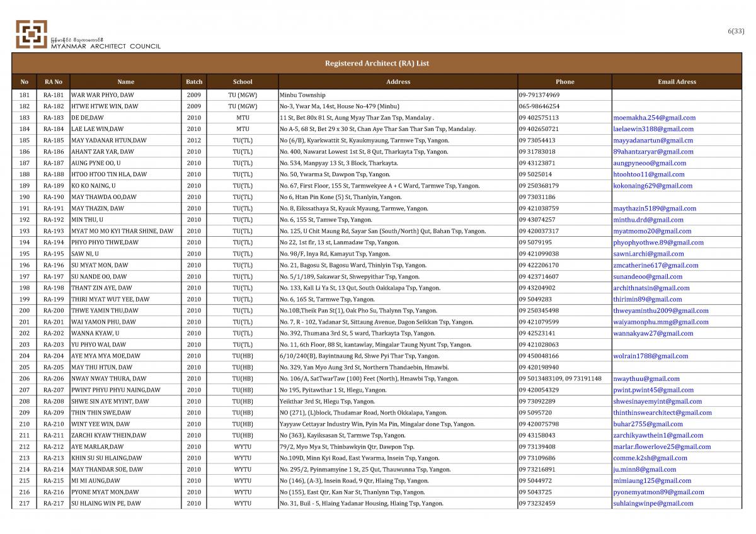
Task: Open email link wannakyaw27@gmail.com
Action: [x=653, y=333]
